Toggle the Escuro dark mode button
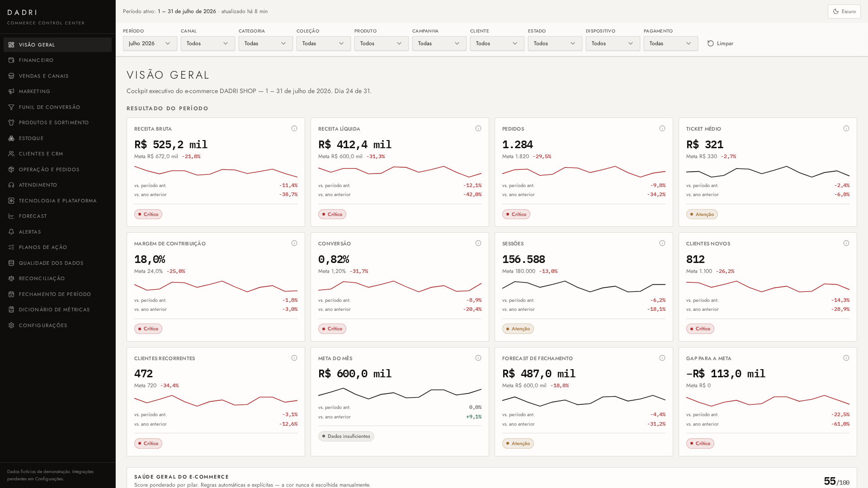This screenshot has width=868, height=488. 844,12
